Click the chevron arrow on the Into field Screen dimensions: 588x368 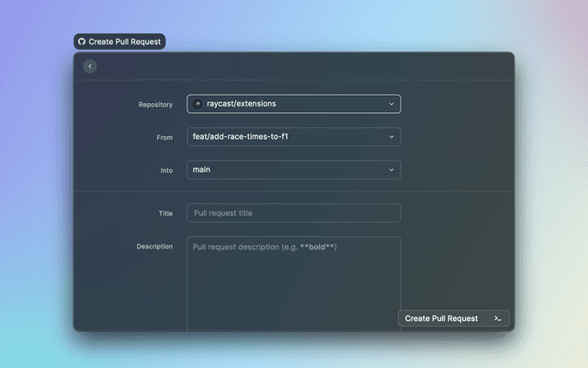(x=391, y=170)
